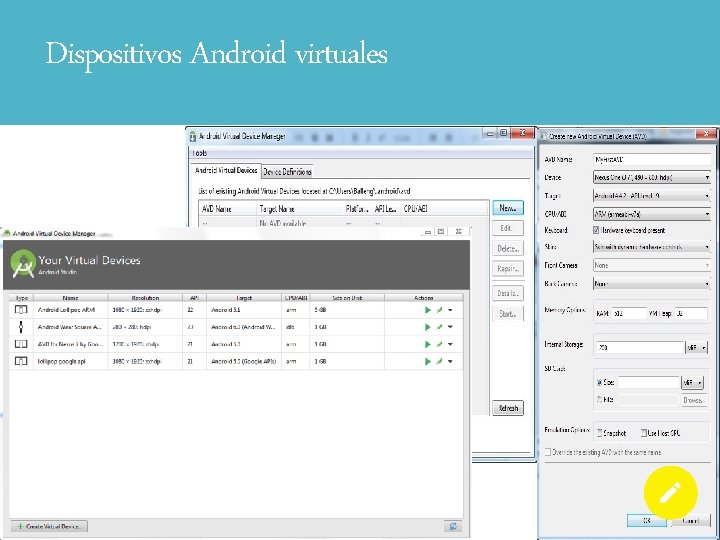Open actions menu for lollipop google api
This screenshot has width=720, height=540.
450,361
